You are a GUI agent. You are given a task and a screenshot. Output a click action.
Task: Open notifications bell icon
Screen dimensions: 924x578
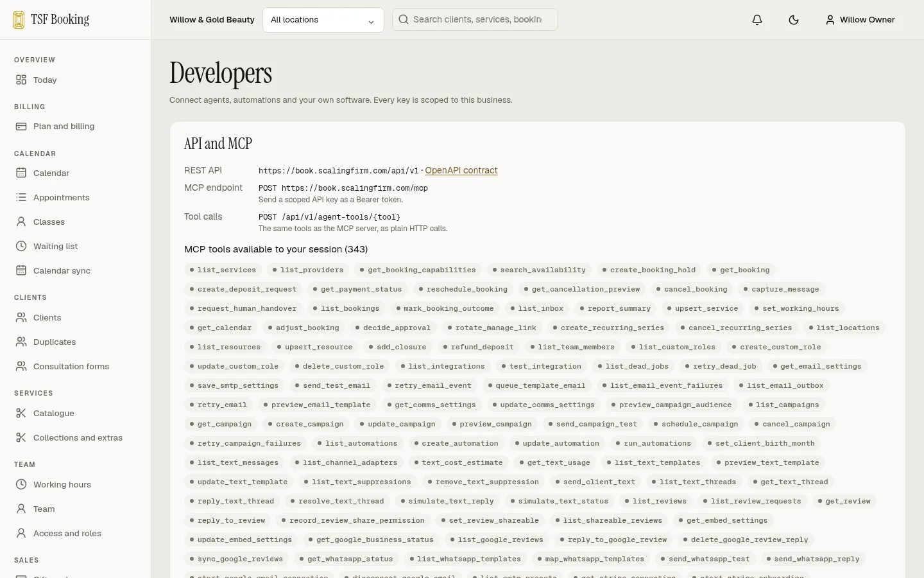click(757, 20)
